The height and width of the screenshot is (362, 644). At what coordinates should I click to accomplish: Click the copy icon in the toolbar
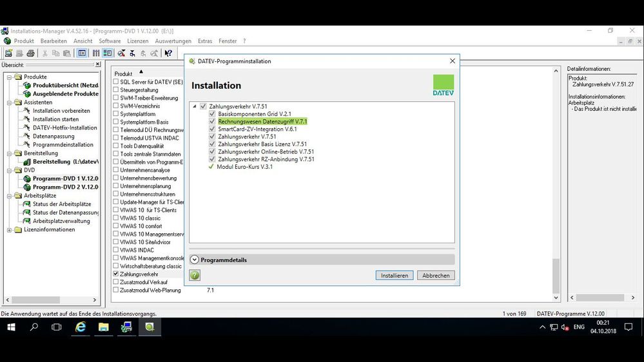tap(55, 53)
